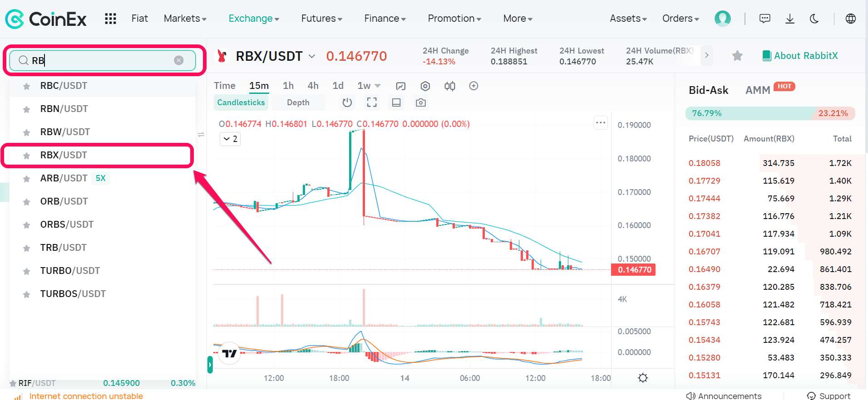Star the TRB/USDT pair

click(x=27, y=248)
